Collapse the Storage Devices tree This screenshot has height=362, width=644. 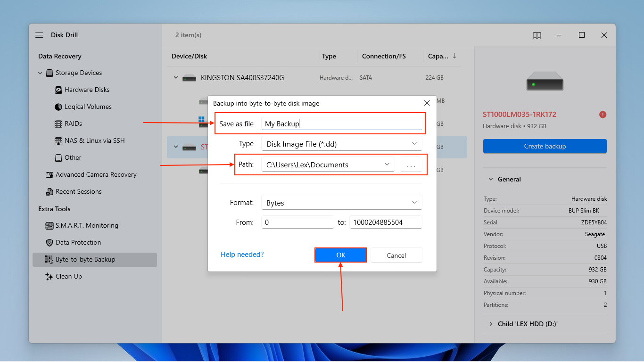click(40, 73)
